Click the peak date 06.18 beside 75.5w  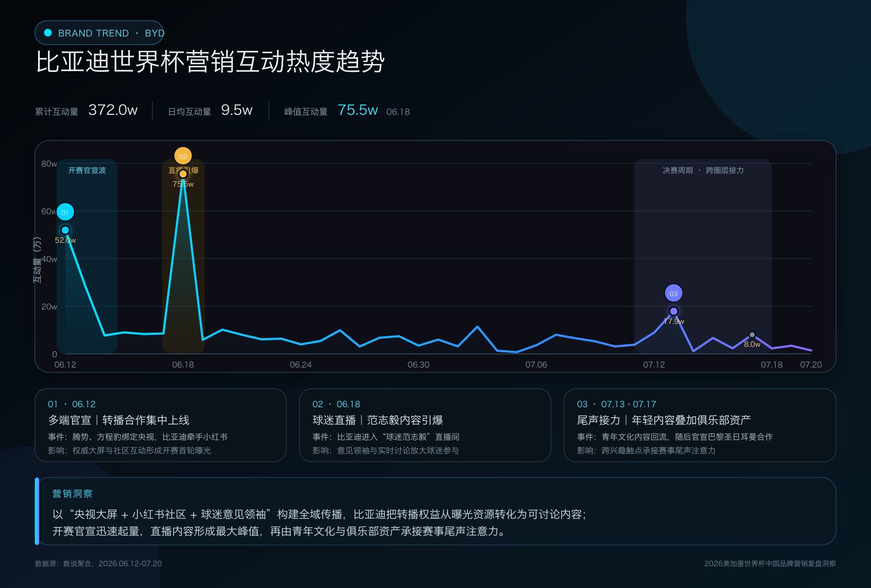click(398, 112)
